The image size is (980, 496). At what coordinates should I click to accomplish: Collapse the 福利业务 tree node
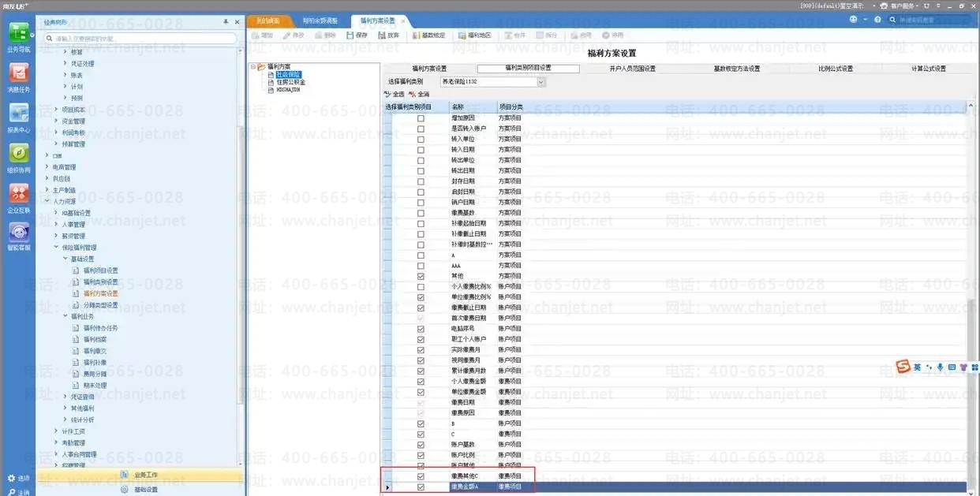[65, 316]
